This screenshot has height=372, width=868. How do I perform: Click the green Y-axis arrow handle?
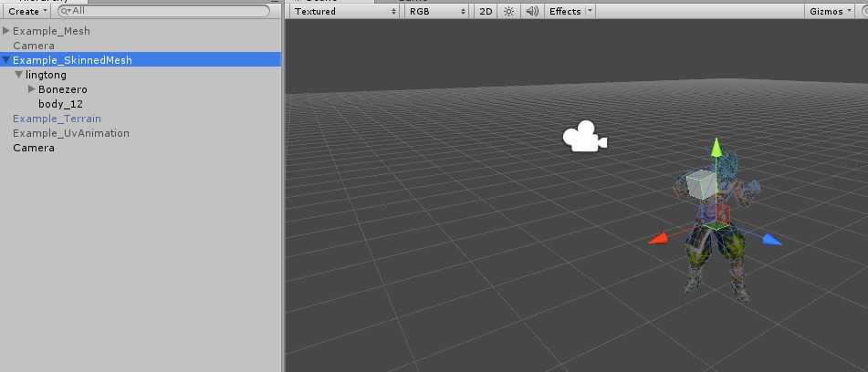pos(716,147)
